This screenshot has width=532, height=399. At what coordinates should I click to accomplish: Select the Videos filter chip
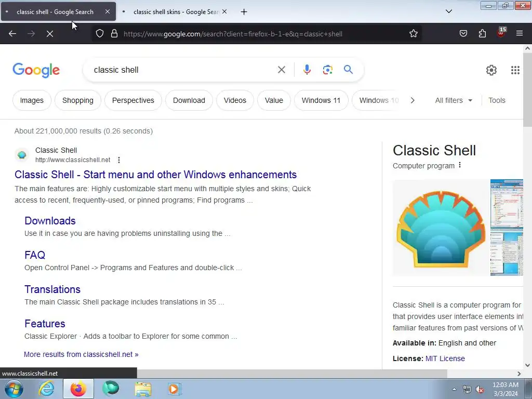pyautogui.click(x=235, y=100)
